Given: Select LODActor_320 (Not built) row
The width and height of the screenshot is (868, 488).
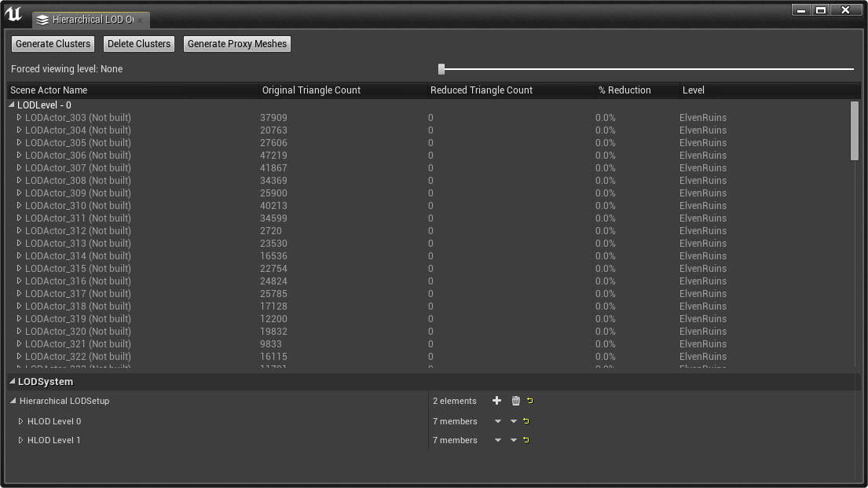Looking at the screenshot, I should point(428,332).
